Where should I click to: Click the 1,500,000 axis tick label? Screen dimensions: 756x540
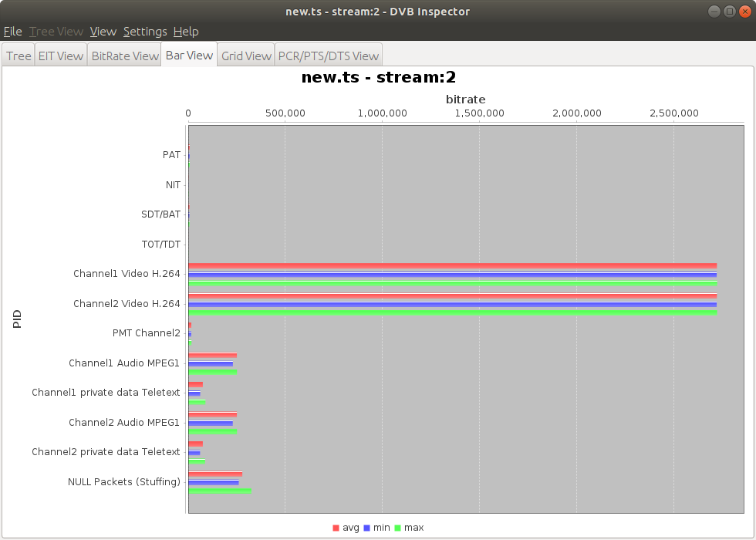tap(480, 113)
